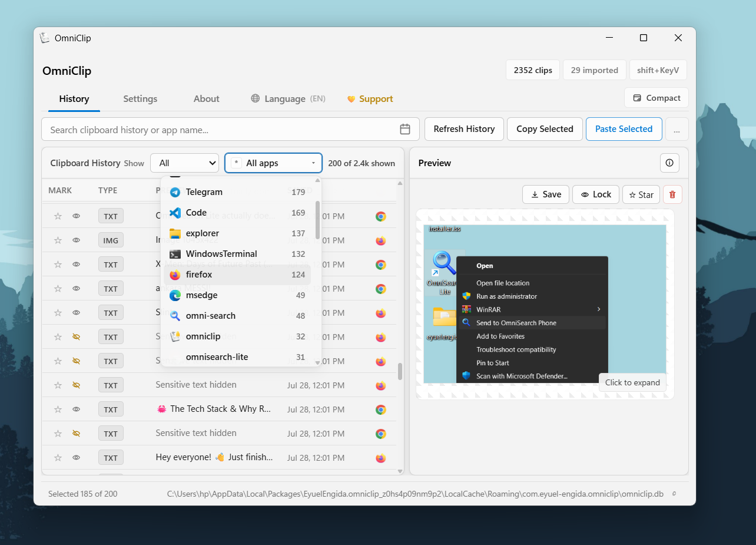Click the 2352 clips badge

533,70
